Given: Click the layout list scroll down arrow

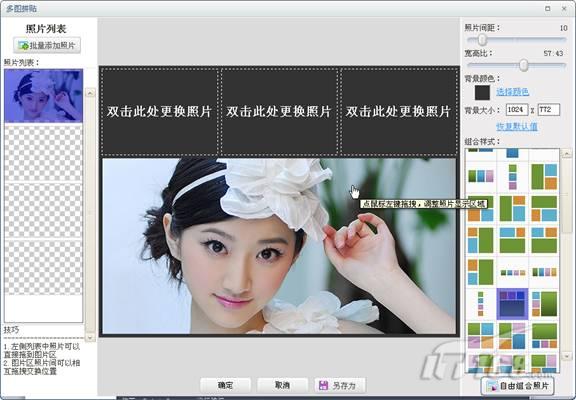Looking at the screenshot, I should pyautogui.click(x=566, y=356).
